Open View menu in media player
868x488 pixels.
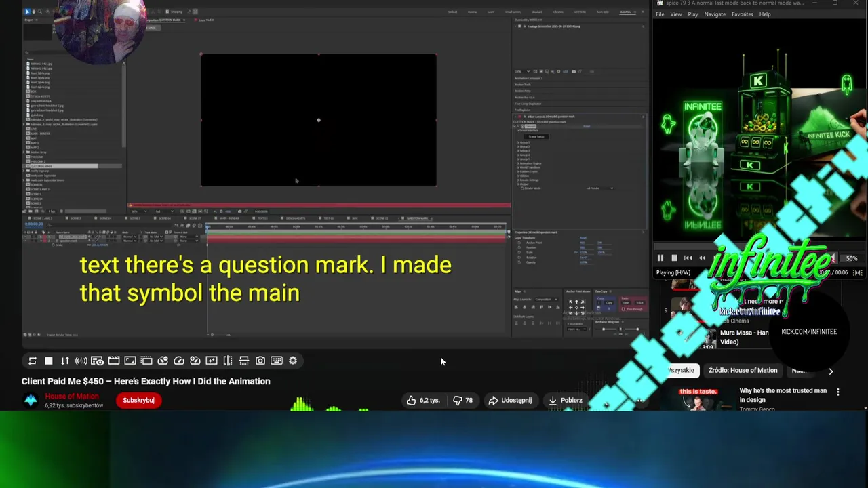[676, 14]
